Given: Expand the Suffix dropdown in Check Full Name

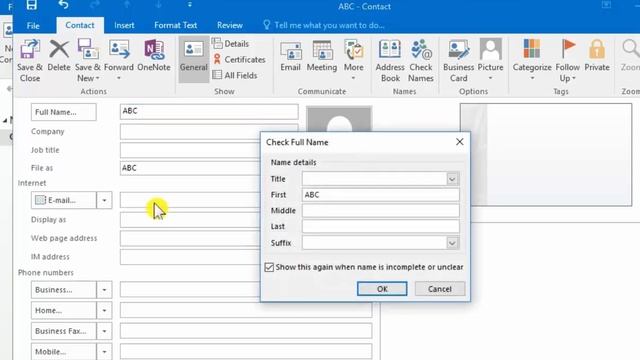Looking at the screenshot, I should [x=452, y=243].
